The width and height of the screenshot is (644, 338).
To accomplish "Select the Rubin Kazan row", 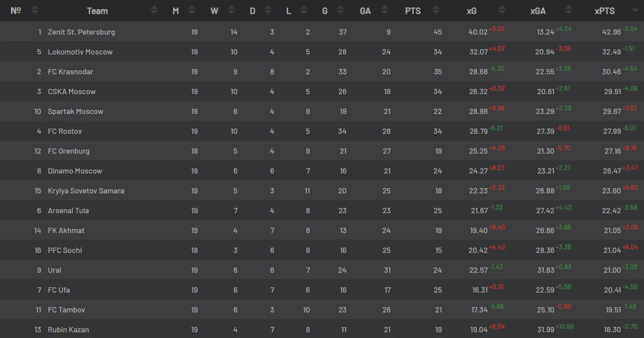I will pos(322,329).
